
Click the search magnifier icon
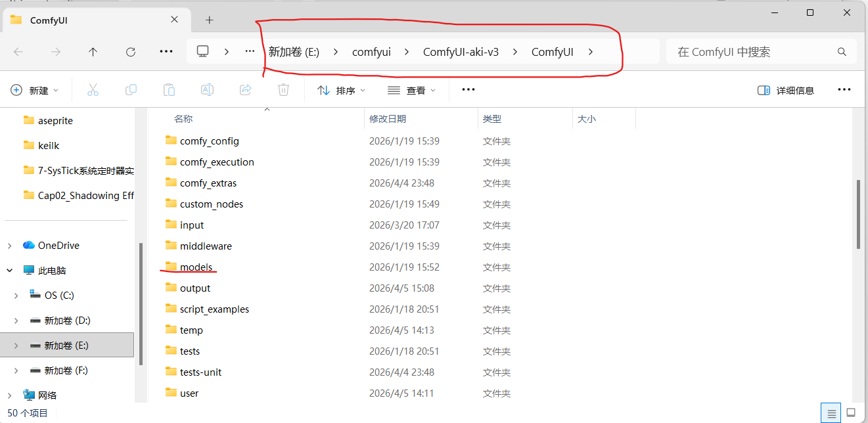(x=842, y=52)
